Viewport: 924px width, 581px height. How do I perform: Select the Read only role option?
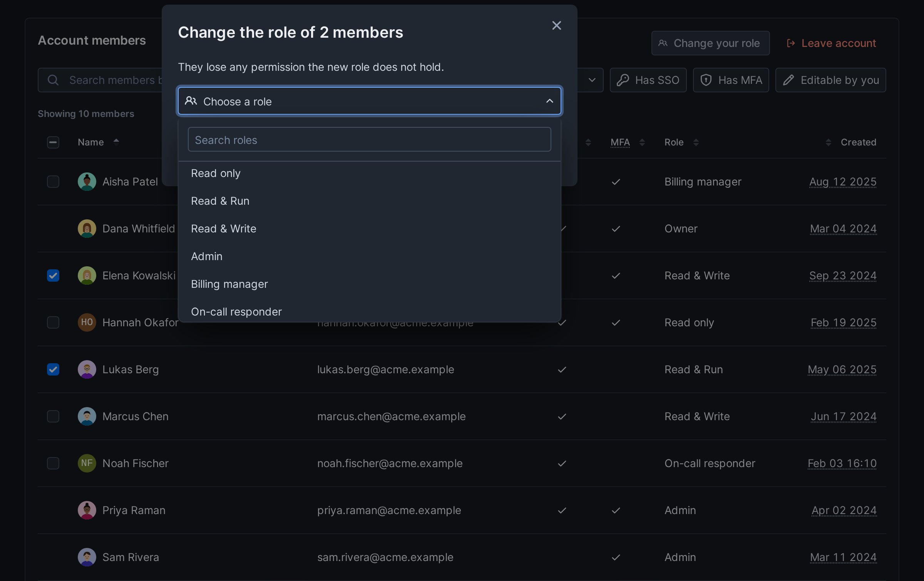[x=369, y=173]
